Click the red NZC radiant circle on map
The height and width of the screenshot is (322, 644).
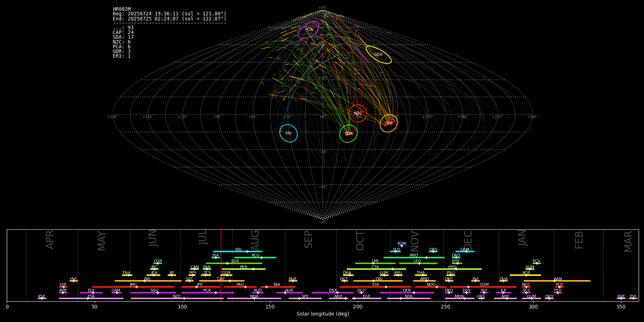click(x=358, y=113)
